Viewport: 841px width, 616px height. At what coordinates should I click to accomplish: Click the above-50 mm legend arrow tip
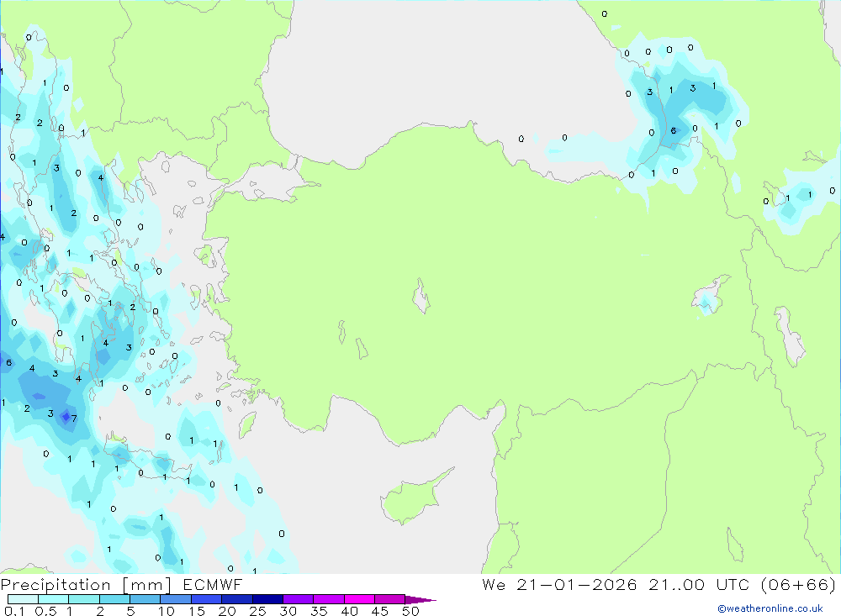(421, 600)
